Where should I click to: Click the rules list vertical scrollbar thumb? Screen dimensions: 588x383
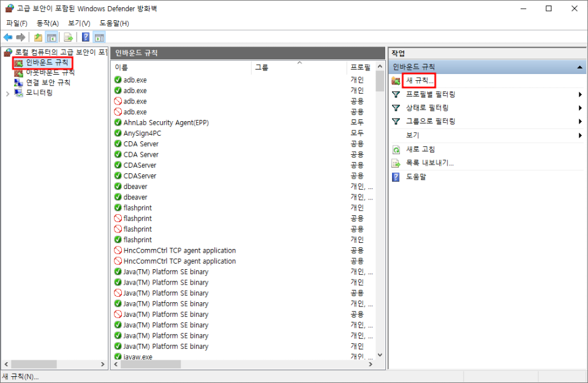(380, 81)
